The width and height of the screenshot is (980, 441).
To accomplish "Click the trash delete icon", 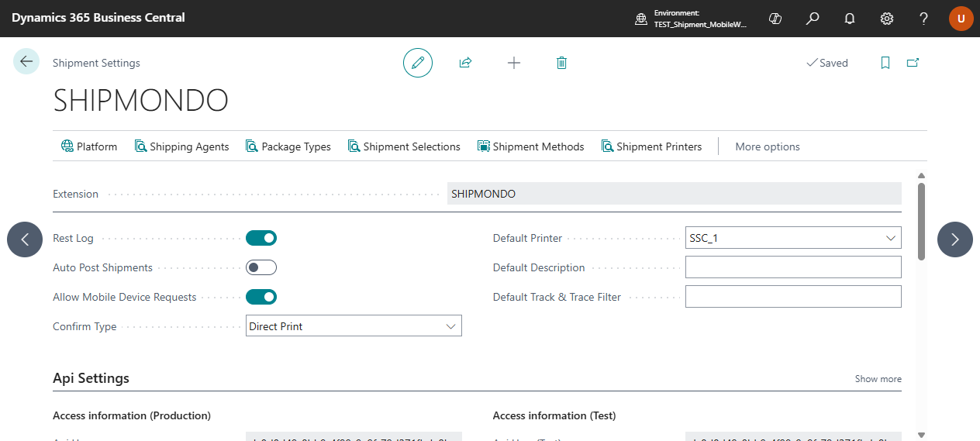I will [561, 63].
